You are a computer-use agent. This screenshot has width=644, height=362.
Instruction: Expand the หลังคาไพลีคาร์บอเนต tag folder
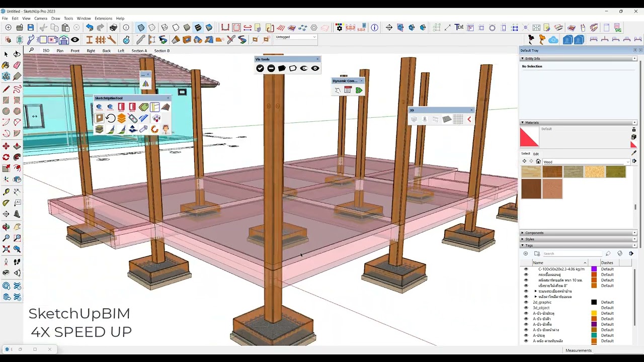click(x=536, y=297)
